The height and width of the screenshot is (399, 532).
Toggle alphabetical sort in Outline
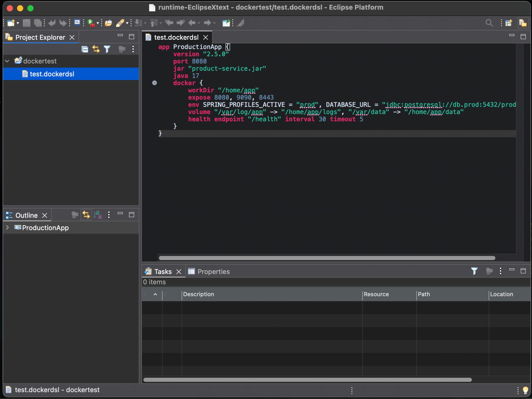[98, 215]
